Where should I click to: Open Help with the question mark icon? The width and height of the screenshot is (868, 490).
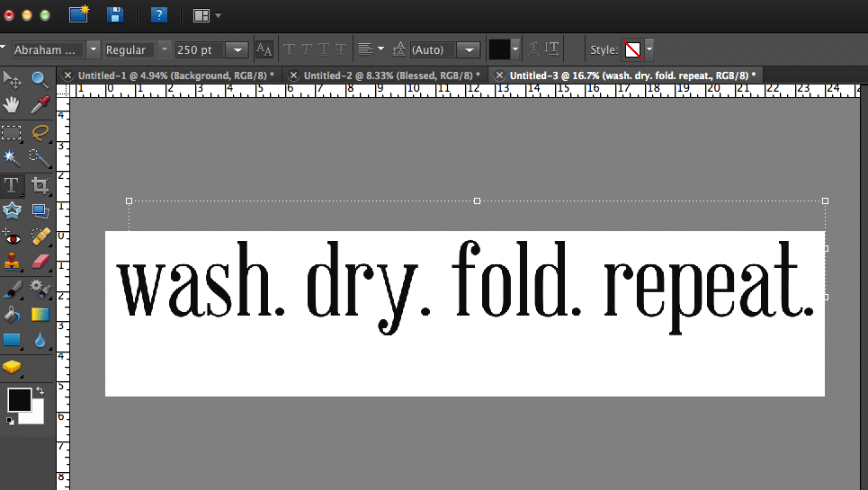click(x=159, y=15)
